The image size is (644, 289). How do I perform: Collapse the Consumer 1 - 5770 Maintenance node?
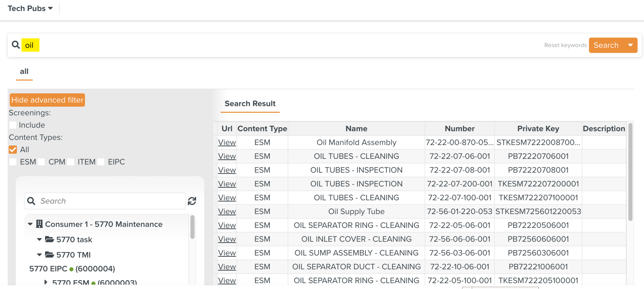[30, 224]
